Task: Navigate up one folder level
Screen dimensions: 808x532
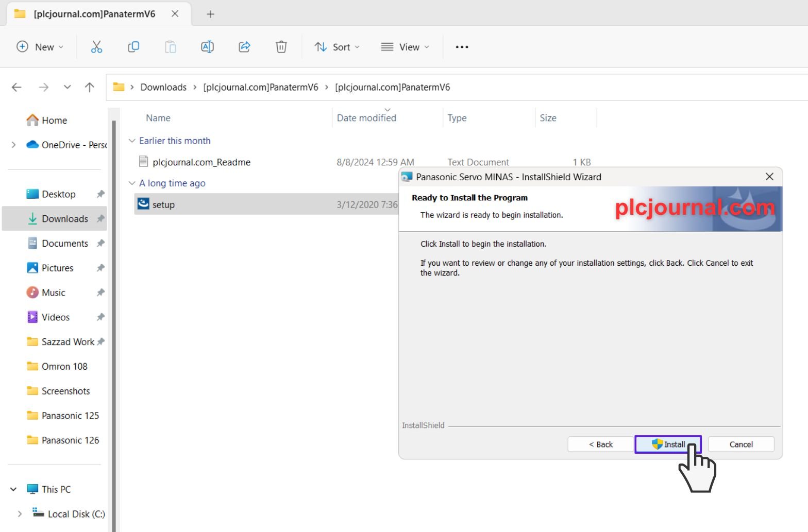Action: click(x=90, y=87)
